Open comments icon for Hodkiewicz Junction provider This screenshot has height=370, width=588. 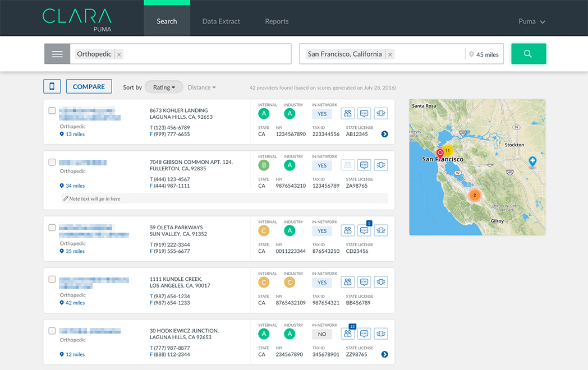tap(364, 334)
